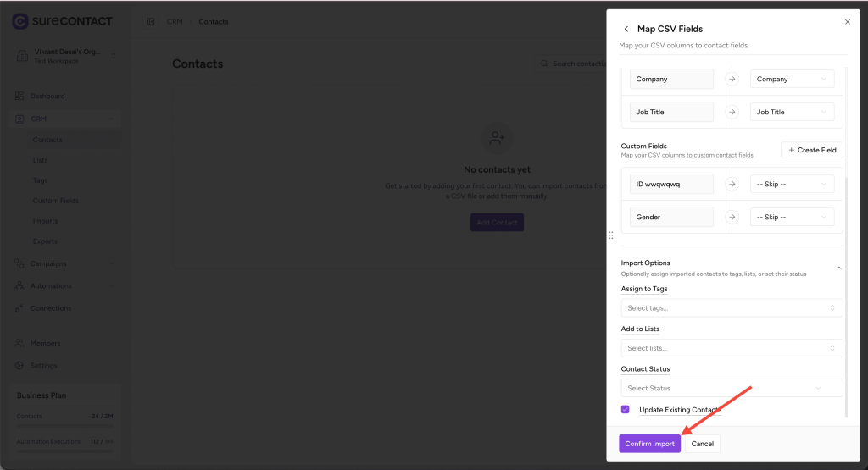This screenshot has height=470, width=868.
Task: Click the Confirm Import button
Action: 649,444
